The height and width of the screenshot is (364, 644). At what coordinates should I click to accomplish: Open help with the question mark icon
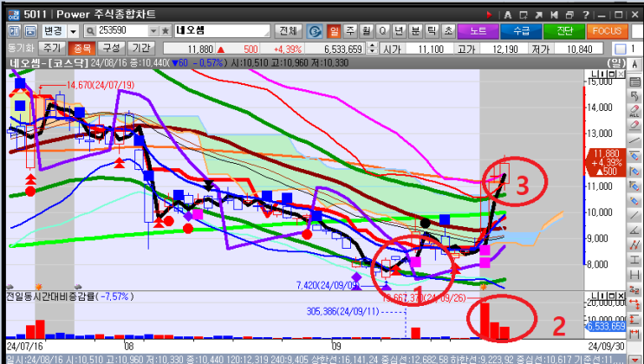(586, 16)
